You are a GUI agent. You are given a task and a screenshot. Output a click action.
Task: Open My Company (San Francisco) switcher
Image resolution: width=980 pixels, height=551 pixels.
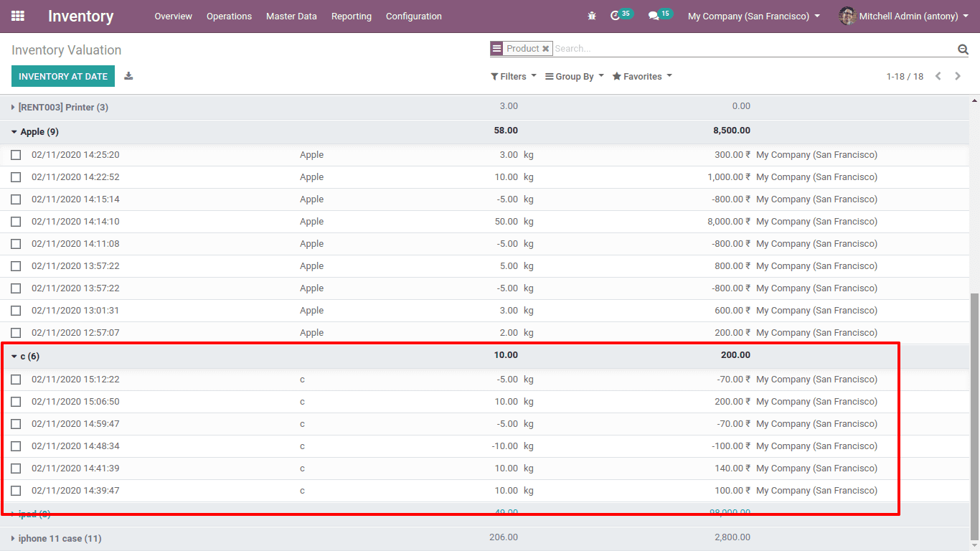pos(754,16)
